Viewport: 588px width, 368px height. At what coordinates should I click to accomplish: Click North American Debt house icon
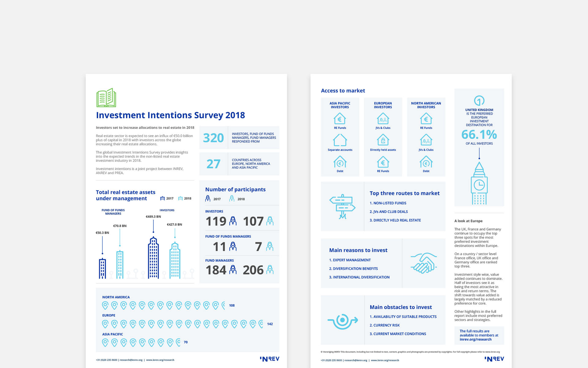[426, 162]
